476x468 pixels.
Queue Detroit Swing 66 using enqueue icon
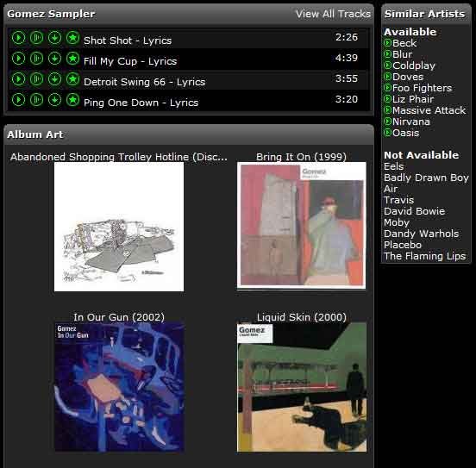tap(36, 79)
